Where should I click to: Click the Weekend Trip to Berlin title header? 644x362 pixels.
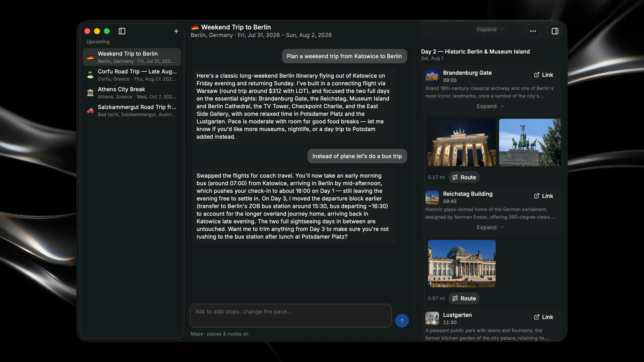point(236,27)
